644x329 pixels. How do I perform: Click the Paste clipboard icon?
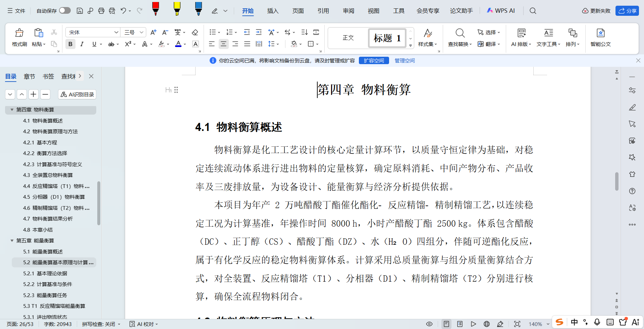click(39, 33)
